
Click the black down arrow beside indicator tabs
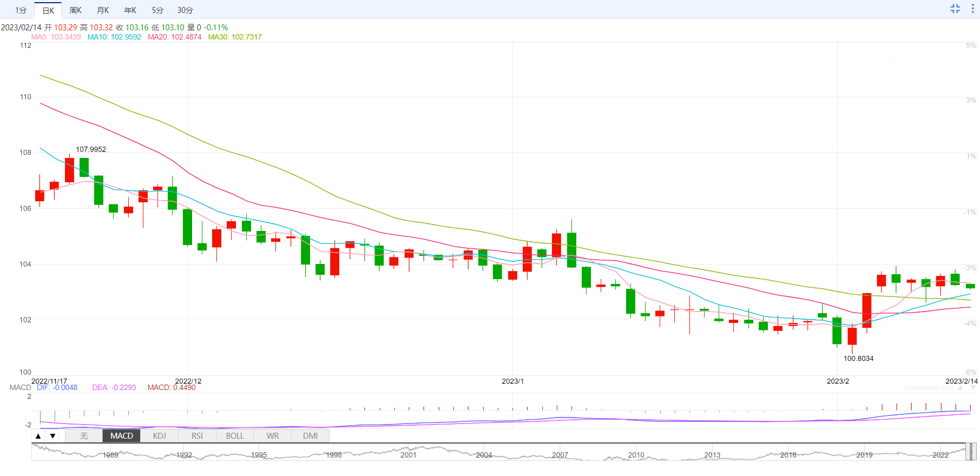tap(52, 436)
